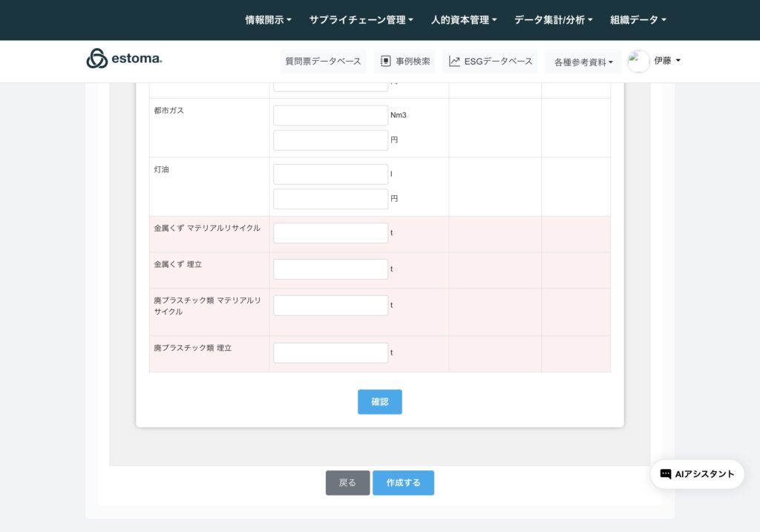The image size is (760, 532).
Task: Go to 質問票データベース
Action: [x=323, y=62]
